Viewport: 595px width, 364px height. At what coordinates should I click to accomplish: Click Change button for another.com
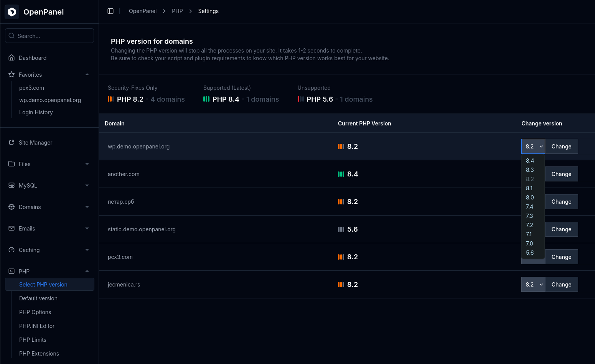click(561, 174)
